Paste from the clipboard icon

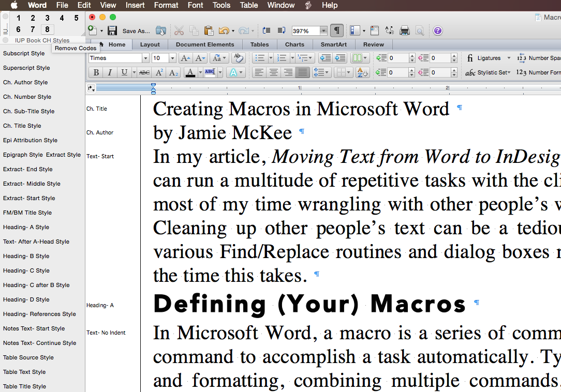pyautogui.click(x=209, y=31)
